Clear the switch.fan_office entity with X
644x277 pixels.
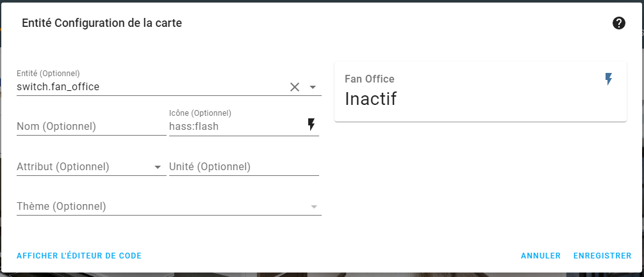(295, 87)
